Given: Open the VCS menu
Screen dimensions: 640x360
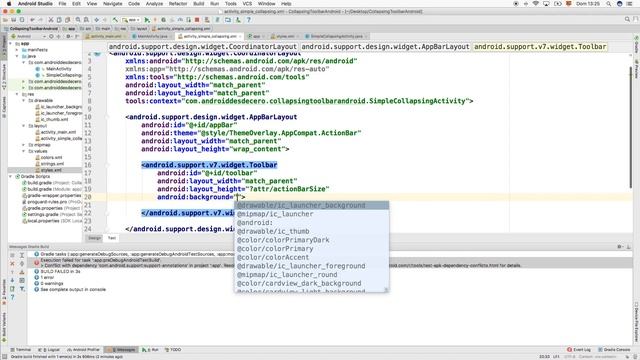Looking at the screenshot, I should click(x=247, y=4).
